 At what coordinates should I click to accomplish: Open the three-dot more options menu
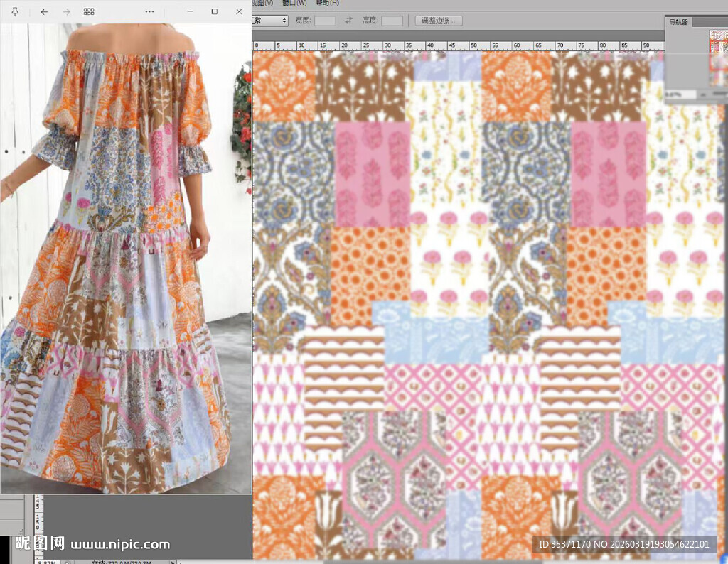pos(149,11)
